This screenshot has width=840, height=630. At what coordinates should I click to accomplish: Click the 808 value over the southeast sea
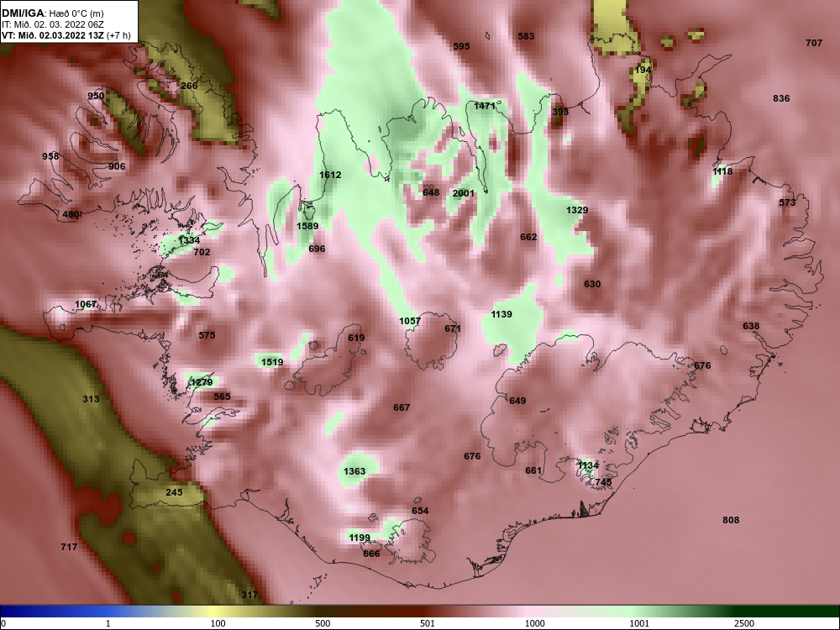coord(731,520)
